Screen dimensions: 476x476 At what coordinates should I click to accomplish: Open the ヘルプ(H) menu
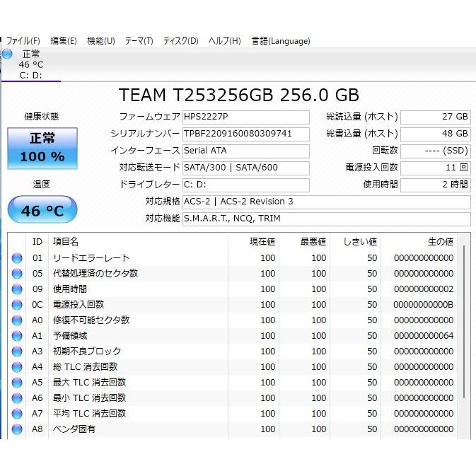[225, 41]
